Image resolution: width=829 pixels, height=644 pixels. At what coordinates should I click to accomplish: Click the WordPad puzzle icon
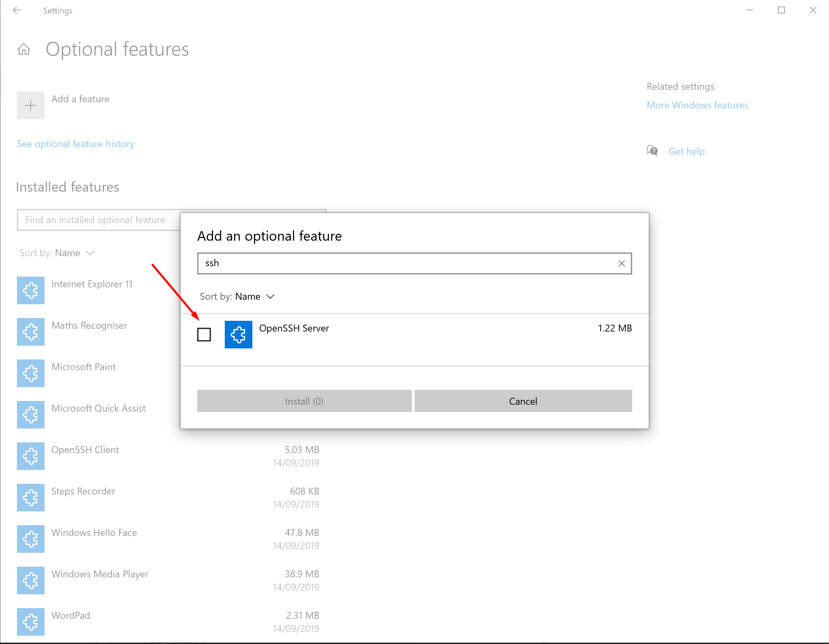[x=30, y=622]
